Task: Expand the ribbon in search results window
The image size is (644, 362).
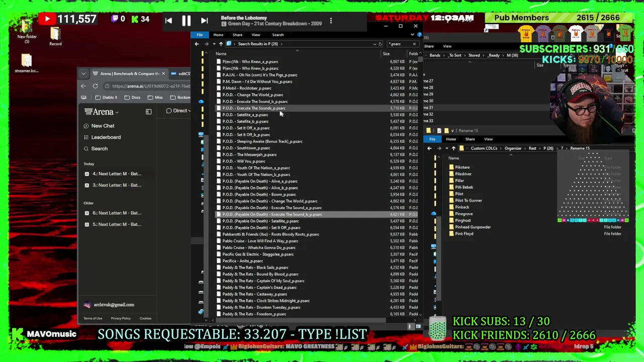Action: [413, 35]
